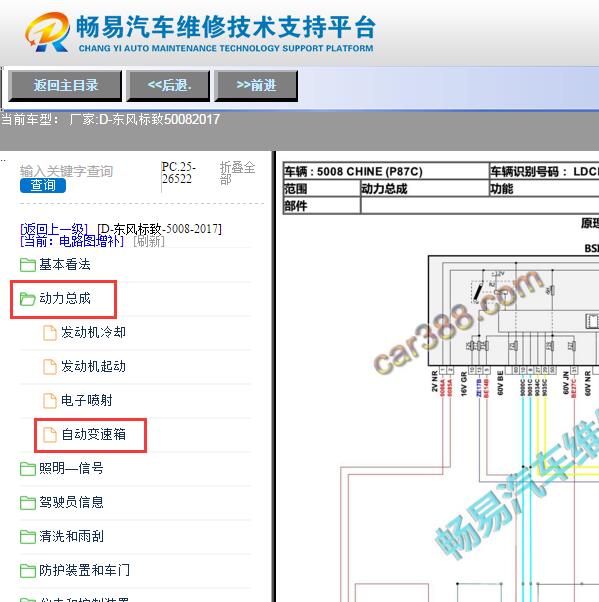This screenshot has width=599, height=602.
Task: Click the 返回主目录 button
Action: tap(65, 86)
